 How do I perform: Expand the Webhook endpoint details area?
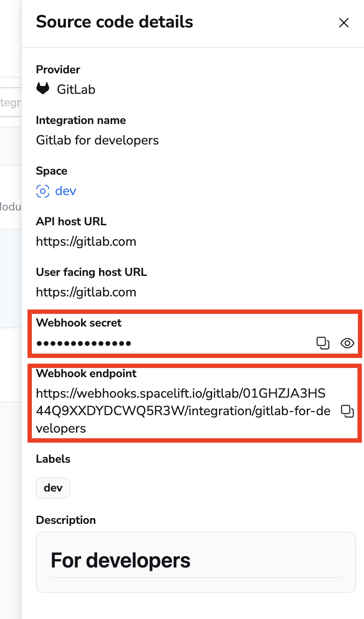(175, 402)
